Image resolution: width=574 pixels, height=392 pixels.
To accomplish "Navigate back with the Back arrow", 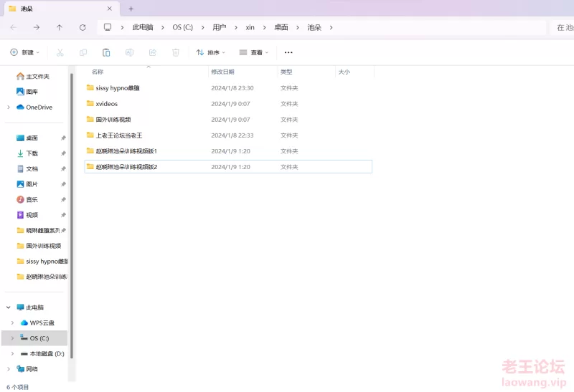I will click(x=14, y=27).
